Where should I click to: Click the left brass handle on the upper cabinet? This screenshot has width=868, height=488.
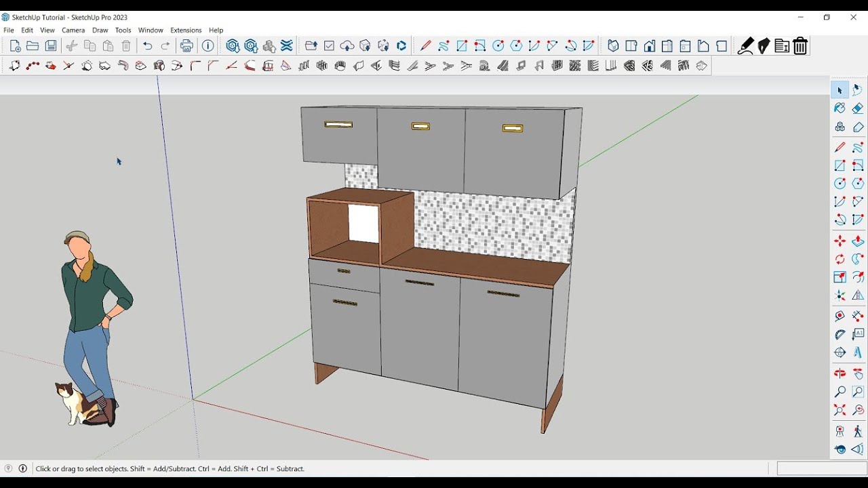click(338, 125)
